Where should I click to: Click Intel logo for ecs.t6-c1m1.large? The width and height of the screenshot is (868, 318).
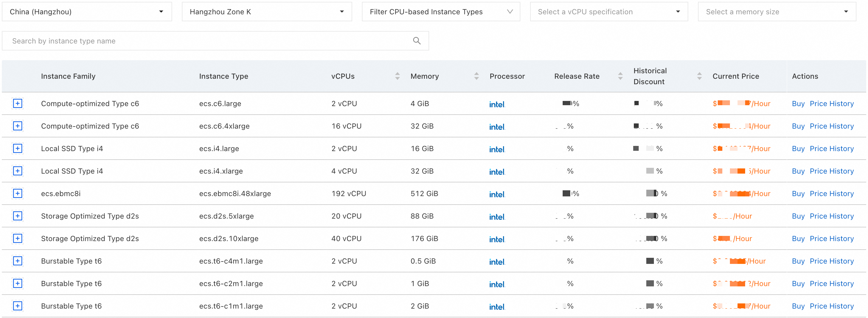(497, 306)
